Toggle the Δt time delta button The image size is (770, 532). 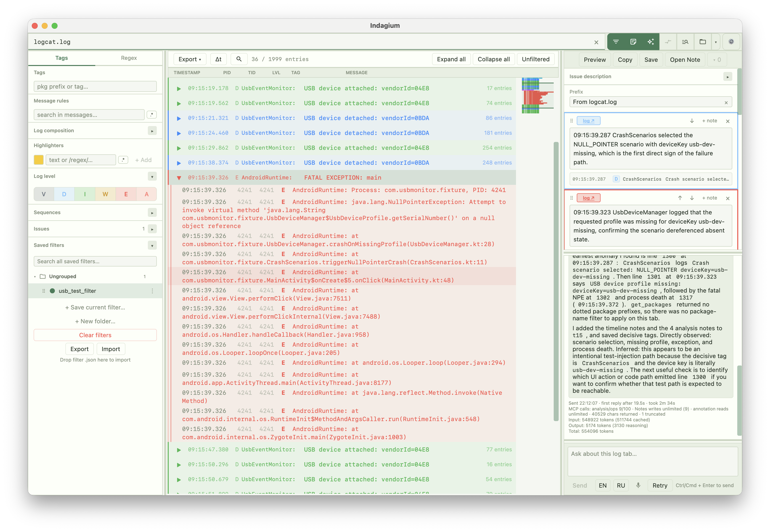218,59
